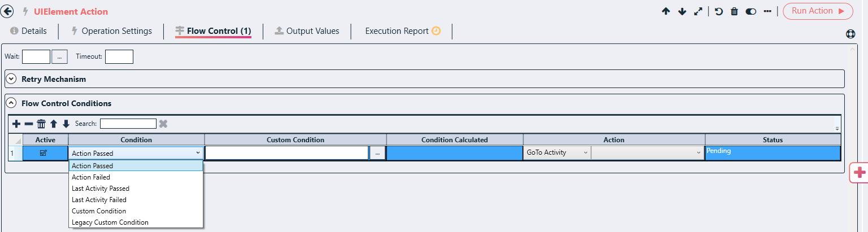This screenshot has width=868, height=232.
Task: Move flow control row down in grid
Action: point(66,124)
